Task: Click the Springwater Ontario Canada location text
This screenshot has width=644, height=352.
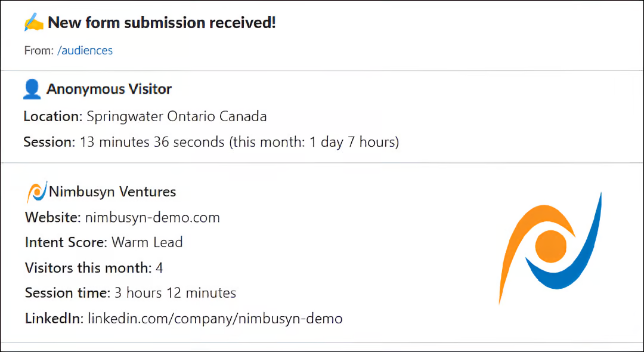Action: 177,116
